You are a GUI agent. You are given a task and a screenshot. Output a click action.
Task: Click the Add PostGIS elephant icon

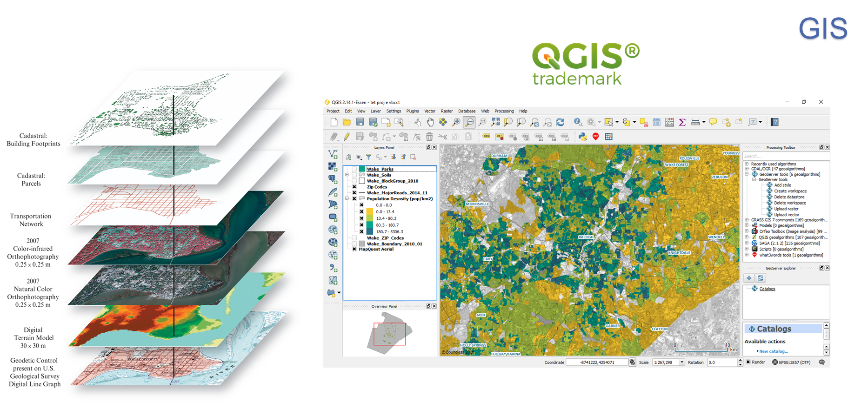tap(333, 179)
